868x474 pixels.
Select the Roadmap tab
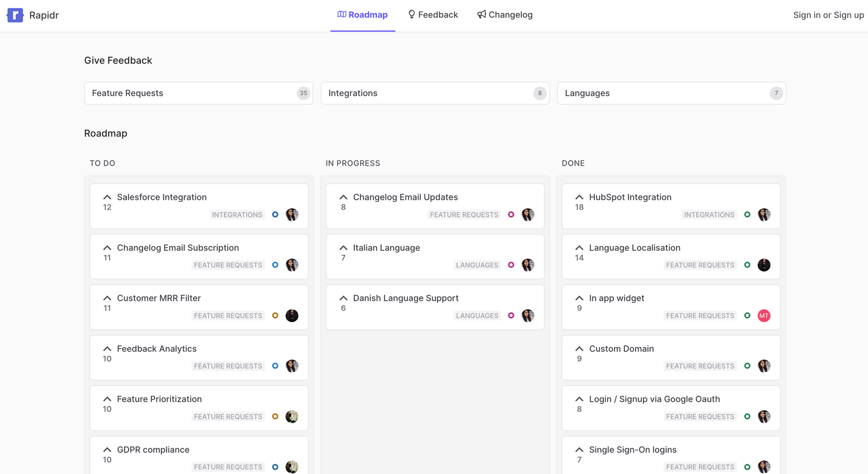click(x=362, y=15)
